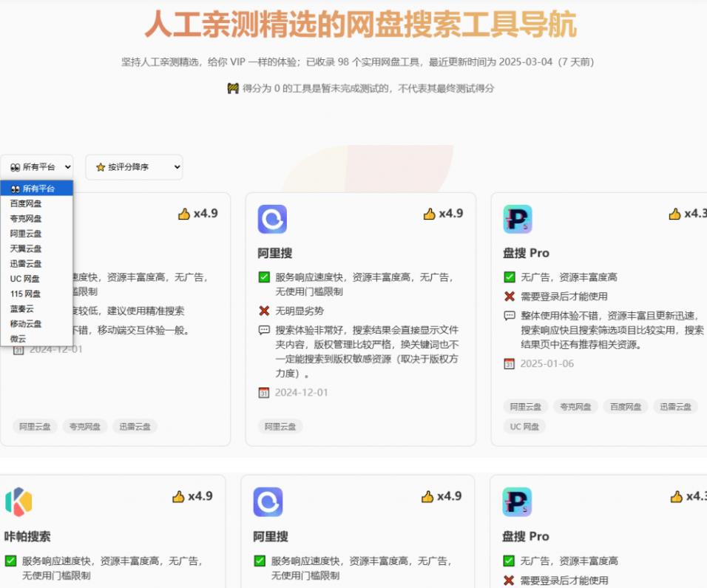The image size is (707, 588).
Task: Choose 百度网盘 from platform list
Action: point(36,204)
